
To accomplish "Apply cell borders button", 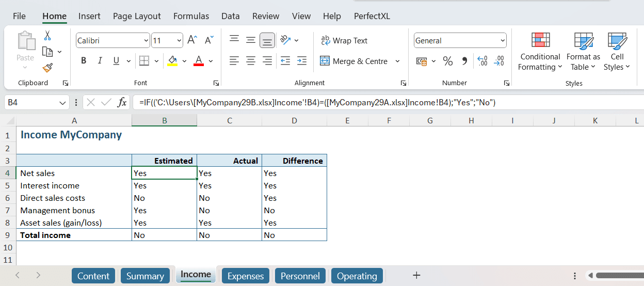I will [x=144, y=61].
